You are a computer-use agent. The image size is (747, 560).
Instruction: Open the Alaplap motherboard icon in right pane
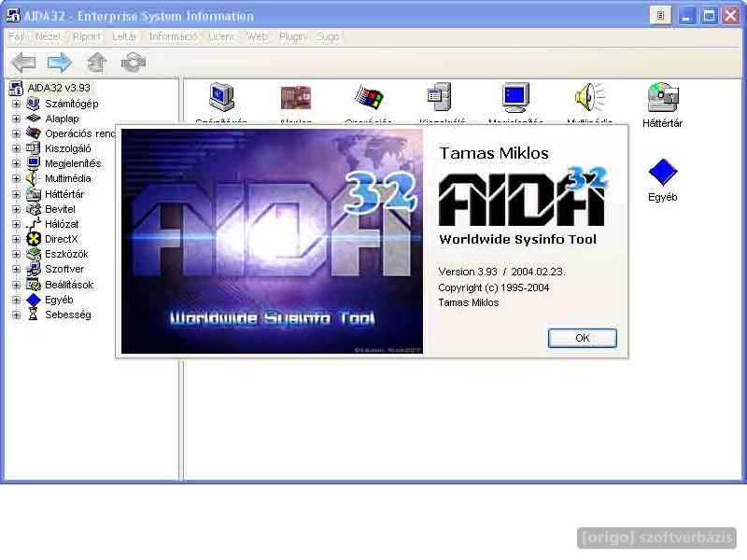point(295,98)
